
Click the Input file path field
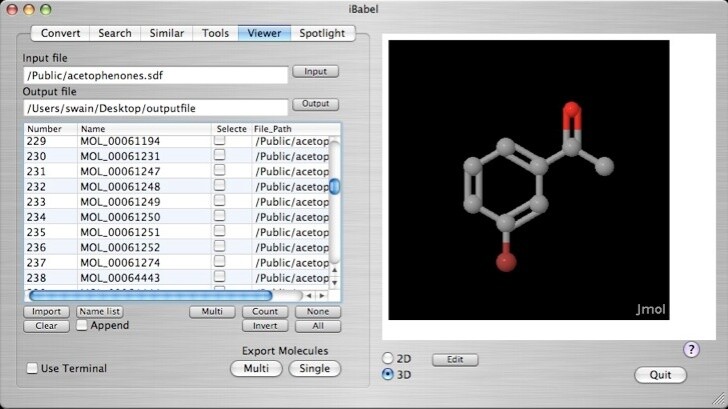(x=156, y=76)
